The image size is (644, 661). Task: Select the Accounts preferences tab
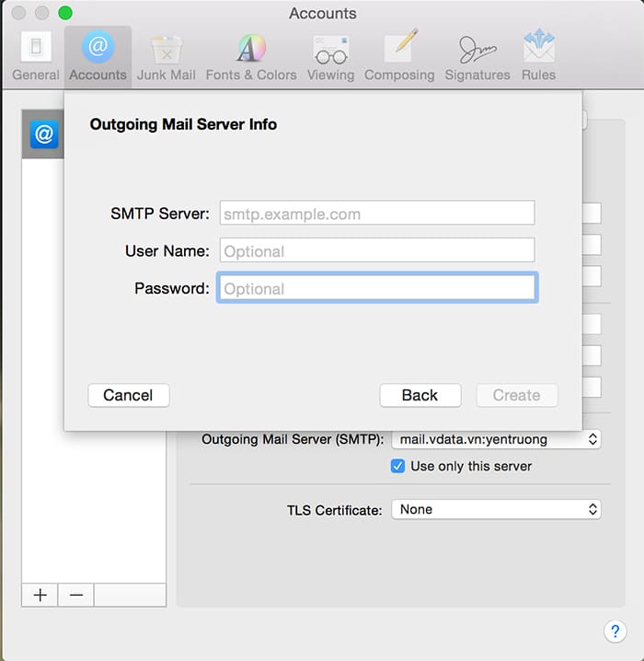(x=98, y=56)
